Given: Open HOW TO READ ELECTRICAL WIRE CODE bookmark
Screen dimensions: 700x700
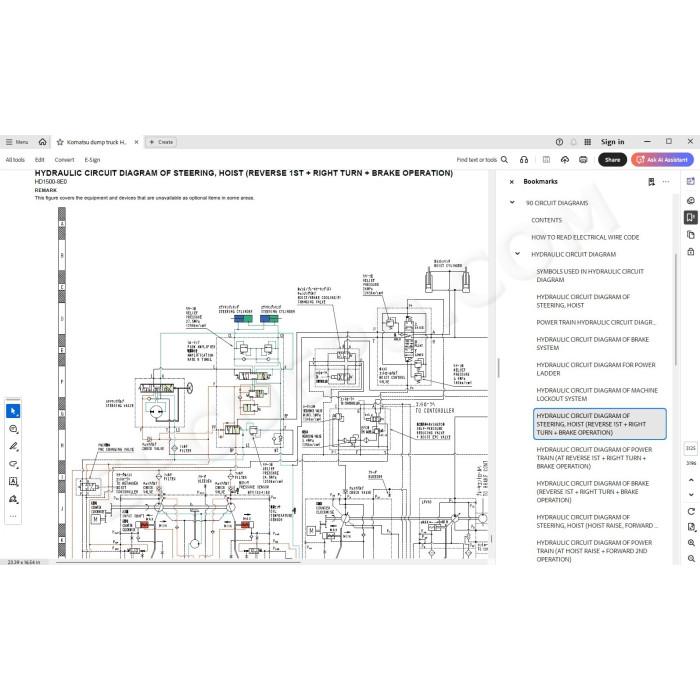Looking at the screenshot, I should 585,237.
